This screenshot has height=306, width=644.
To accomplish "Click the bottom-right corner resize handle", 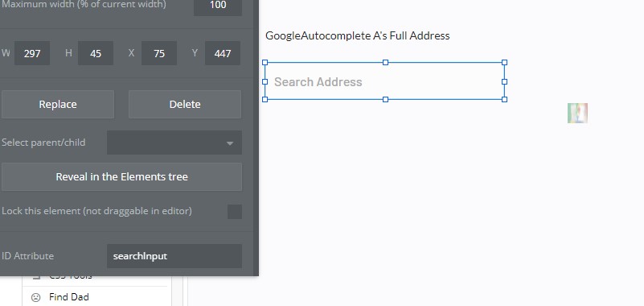I will click(504, 99).
